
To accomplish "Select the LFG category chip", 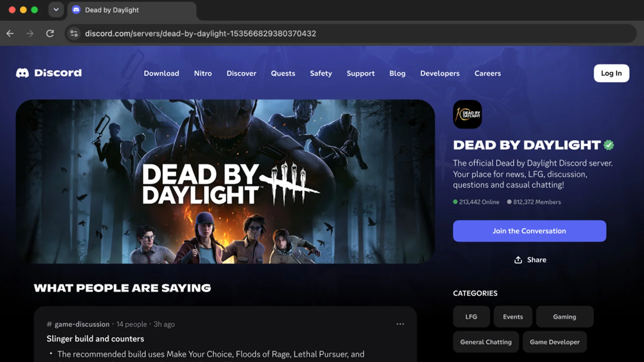I will coord(471,317).
